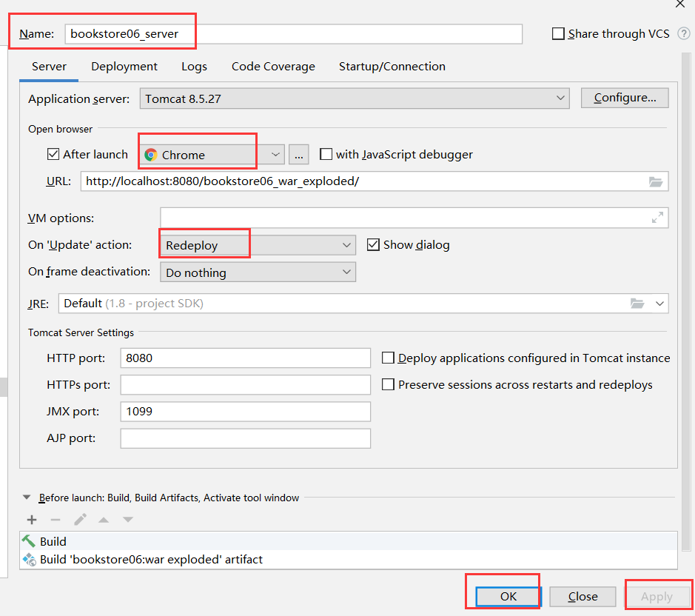This screenshot has height=616, width=695.
Task: Click the move down arrow icon
Action: tap(128, 520)
